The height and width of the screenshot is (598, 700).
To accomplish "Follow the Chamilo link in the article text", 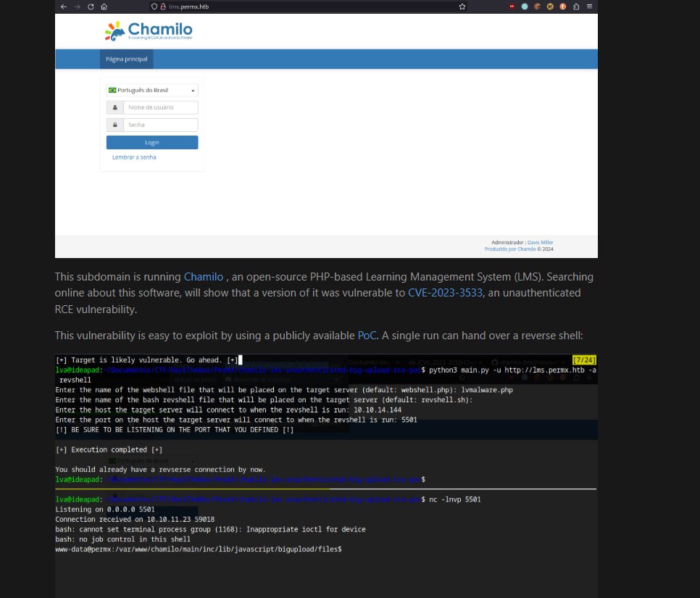I will click(x=204, y=277).
